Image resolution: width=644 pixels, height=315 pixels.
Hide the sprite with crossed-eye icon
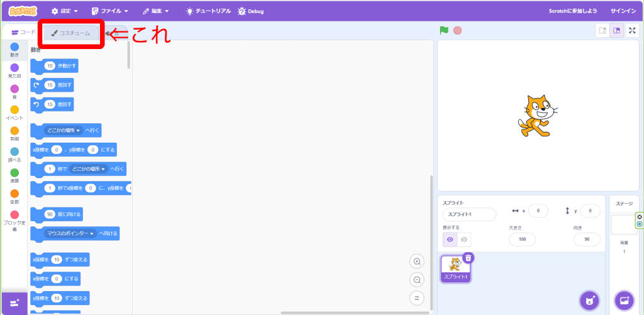464,240
